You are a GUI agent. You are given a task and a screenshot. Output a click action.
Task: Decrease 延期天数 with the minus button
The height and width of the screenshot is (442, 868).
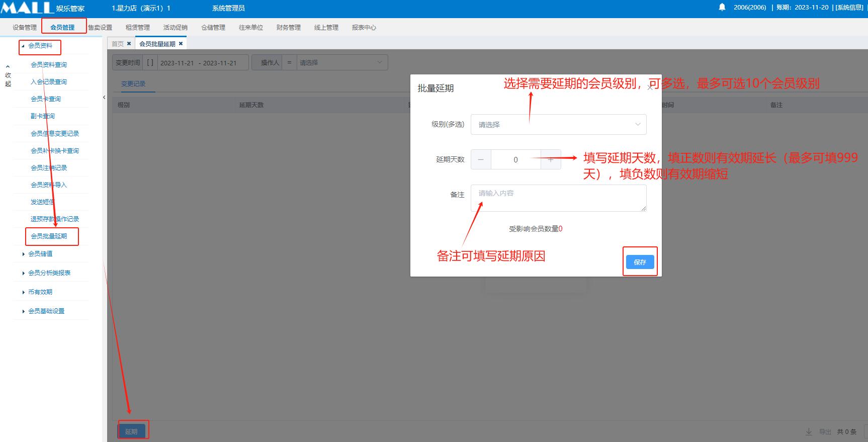tap(481, 159)
